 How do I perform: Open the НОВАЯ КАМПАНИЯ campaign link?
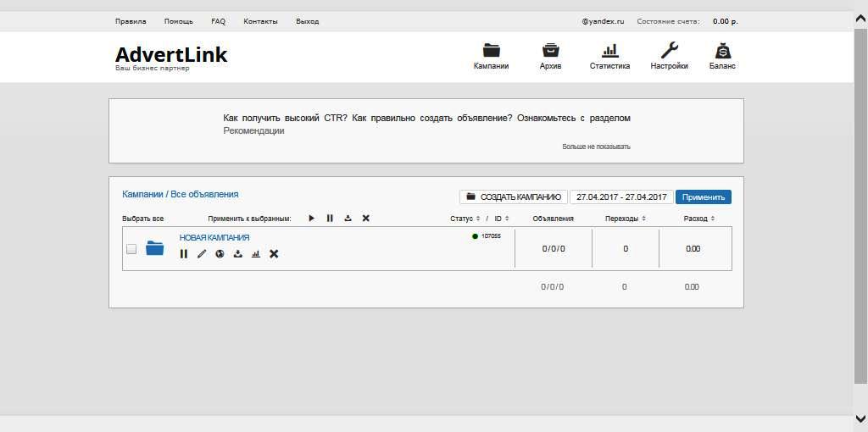pyautogui.click(x=214, y=237)
